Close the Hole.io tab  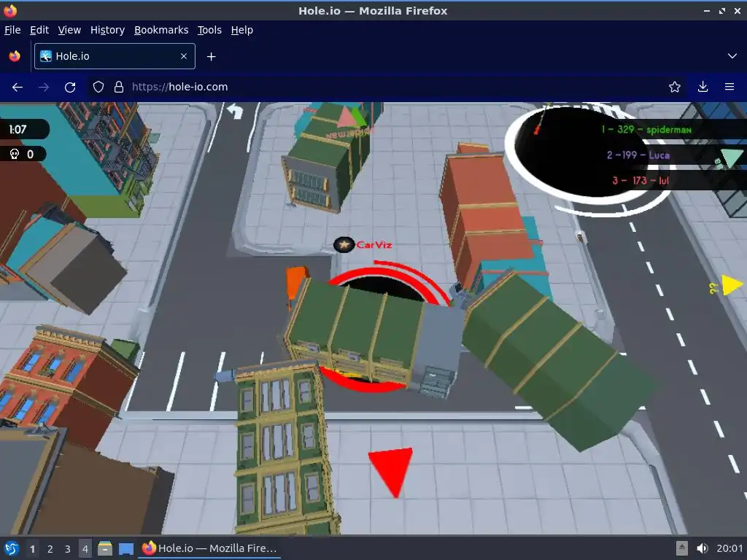[x=184, y=56]
